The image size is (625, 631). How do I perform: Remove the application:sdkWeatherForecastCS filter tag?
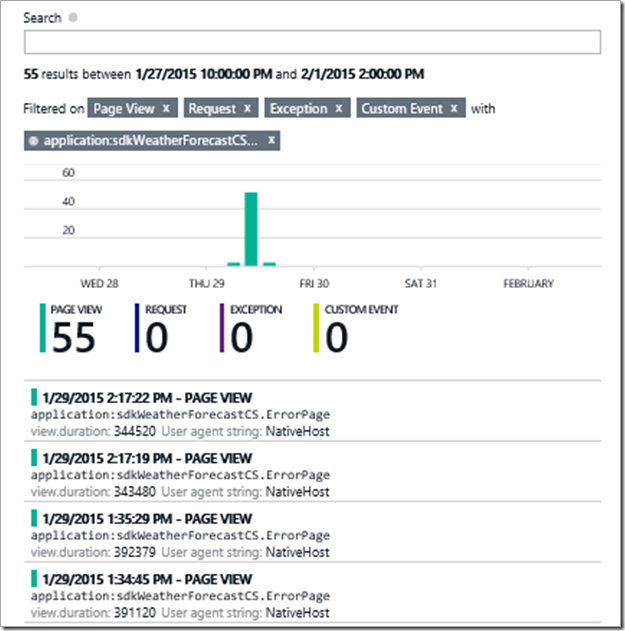271,140
